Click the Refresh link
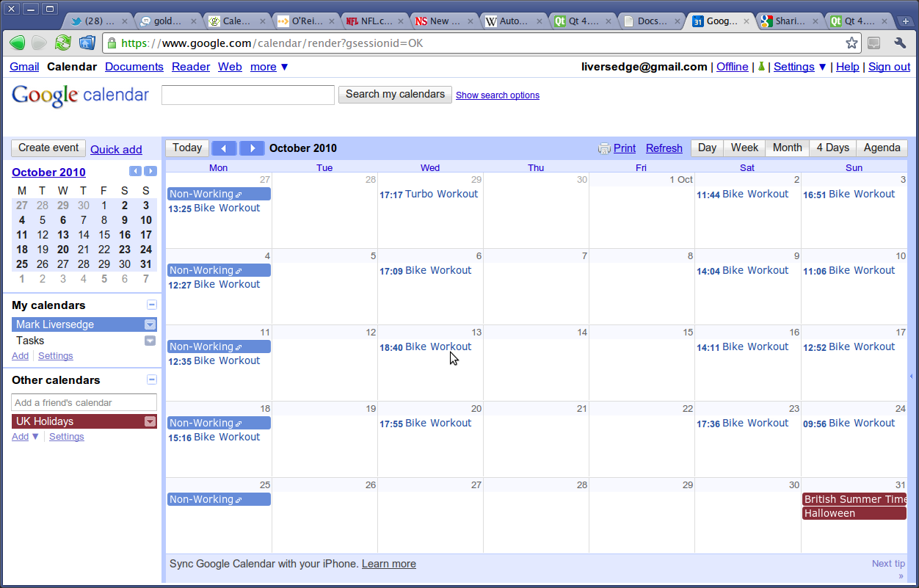This screenshot has width=919, height=588. 664,148
